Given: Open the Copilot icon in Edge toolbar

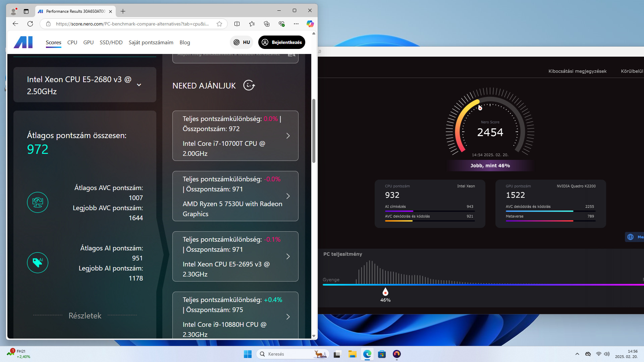Looking at the screenshot, I should (x=310, y=24).
